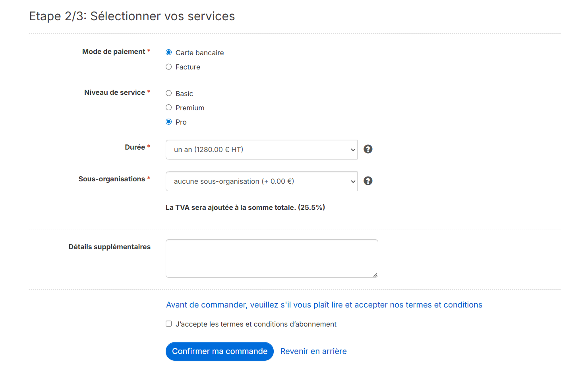Viewport: 588px width, 371px height.
Task: Open the terms and conditions link
Action: click(x=324, y=305)
